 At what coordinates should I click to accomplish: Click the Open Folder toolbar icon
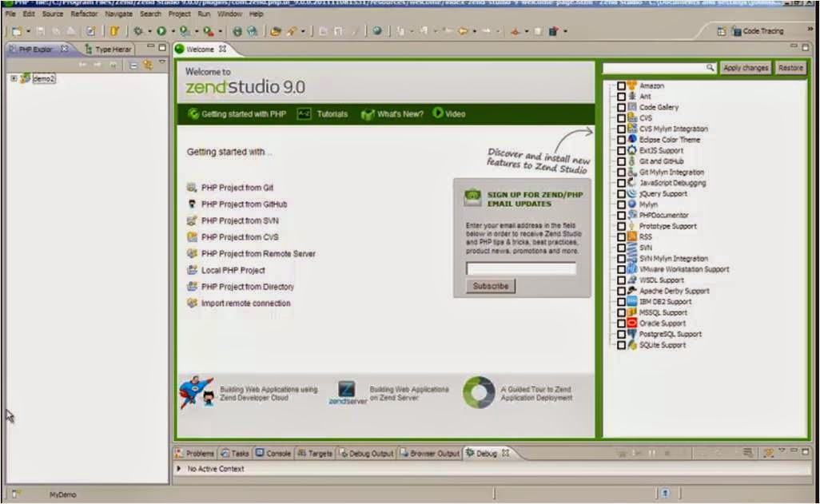(x=275, y=31)
